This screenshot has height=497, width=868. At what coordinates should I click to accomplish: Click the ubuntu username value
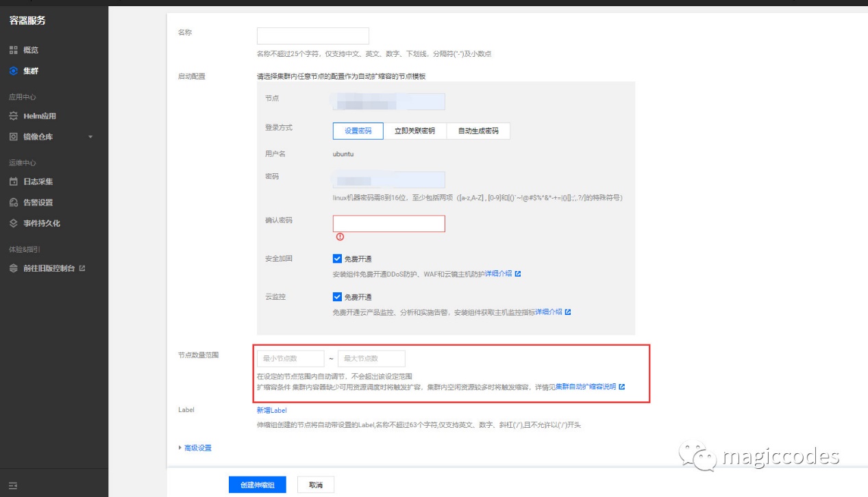click(343, 154)
